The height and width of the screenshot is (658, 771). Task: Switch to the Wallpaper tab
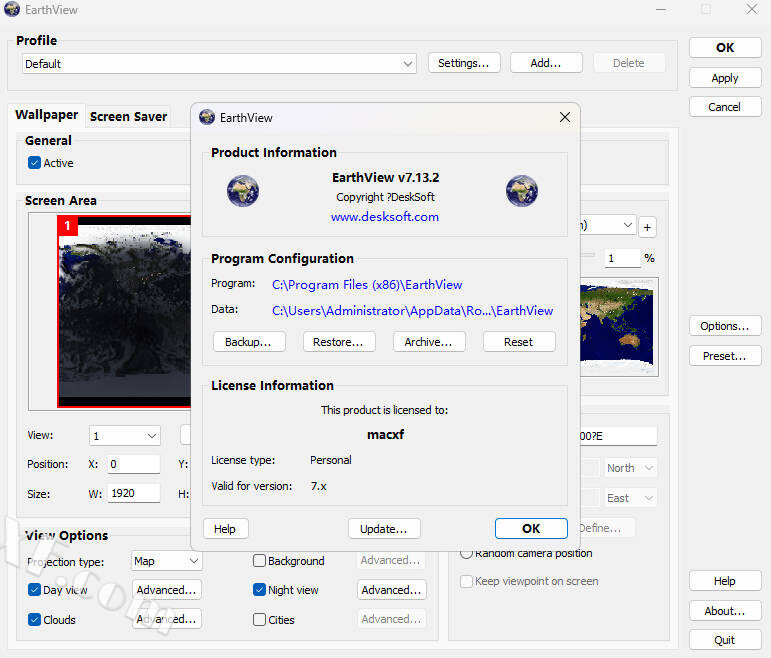click(47, 115)
